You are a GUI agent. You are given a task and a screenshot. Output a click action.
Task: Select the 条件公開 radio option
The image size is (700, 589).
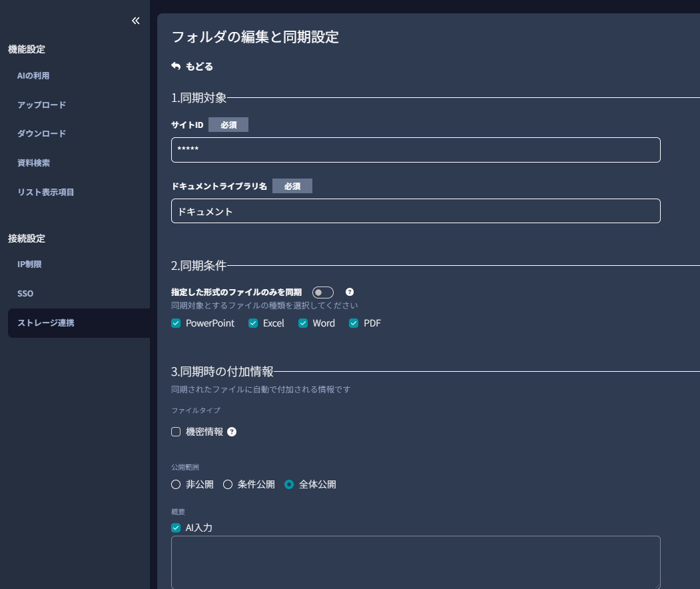click(228, 484)
